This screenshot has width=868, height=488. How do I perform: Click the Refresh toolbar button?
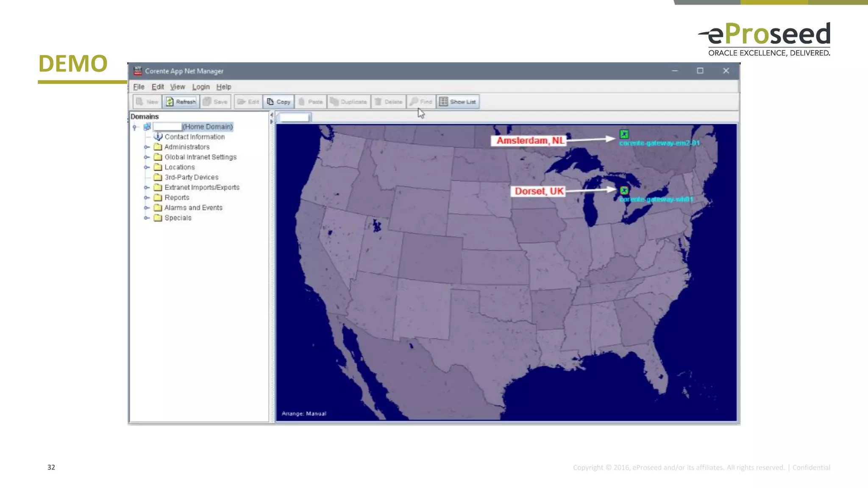tap(181, 102)
